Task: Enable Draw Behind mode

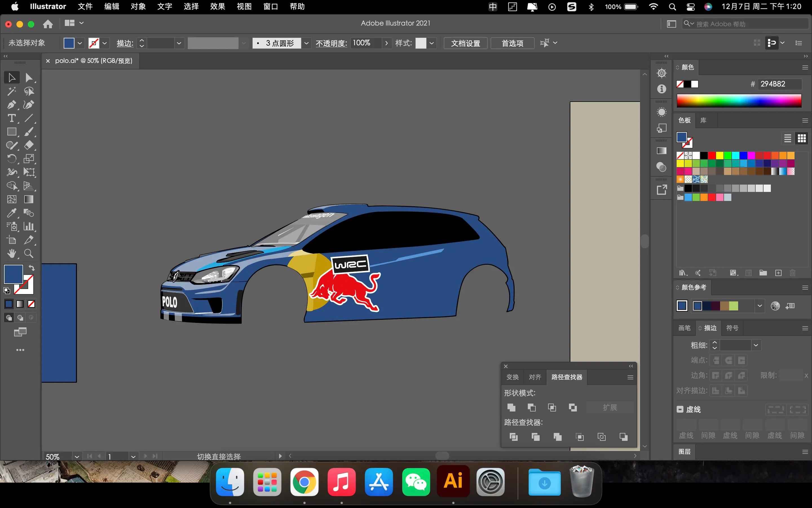Action: [x=20, y=317]
